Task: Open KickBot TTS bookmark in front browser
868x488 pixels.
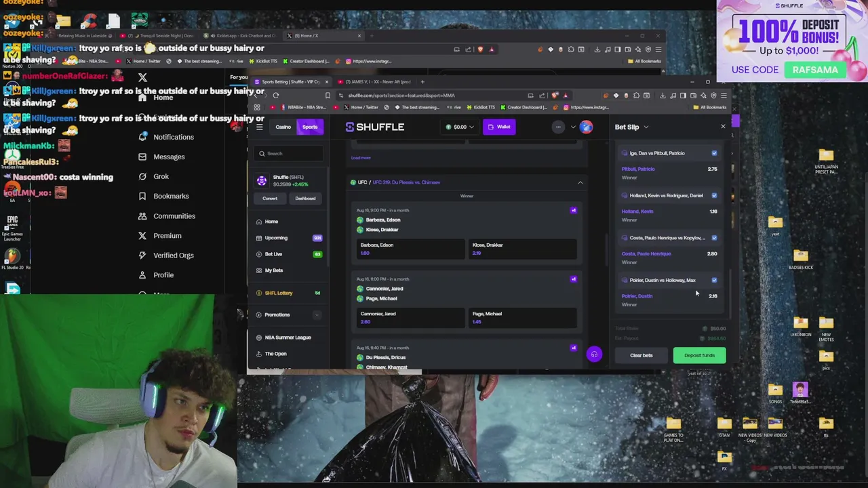Action: click(479, 107)
